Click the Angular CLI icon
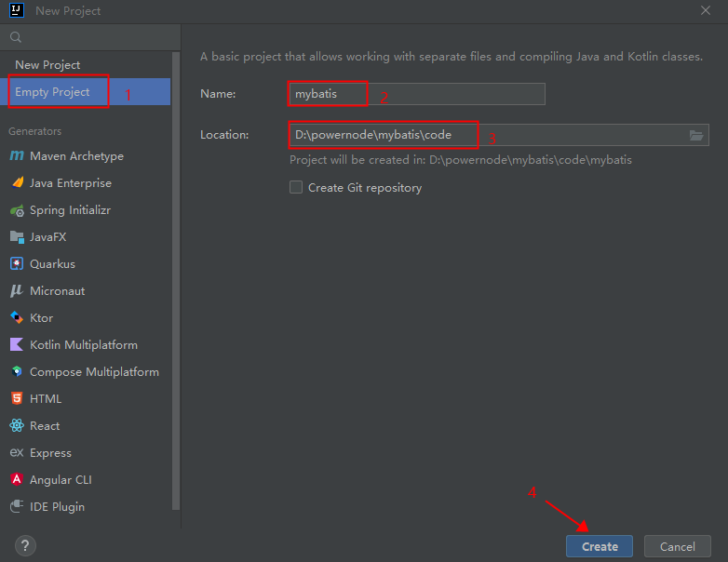Screen dimensions: 728x562 [x=17, y=480]
